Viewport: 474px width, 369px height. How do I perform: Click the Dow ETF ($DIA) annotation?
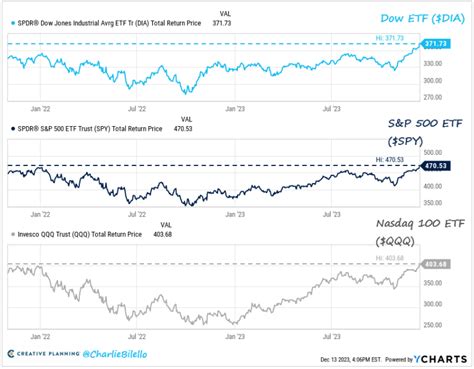(422, 18)
